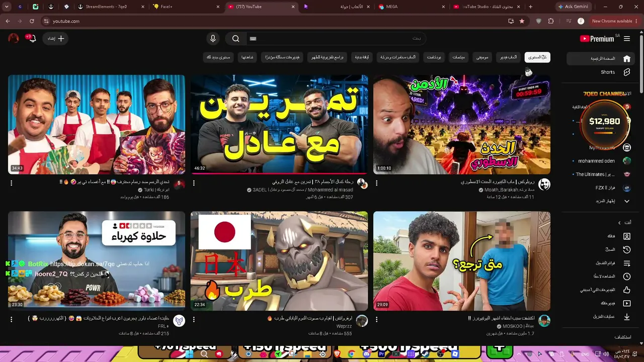Switch to the Fasel+ browser tab
Image resolution: width=644 pixels, height=362 pixels.
tap(186, 7)
